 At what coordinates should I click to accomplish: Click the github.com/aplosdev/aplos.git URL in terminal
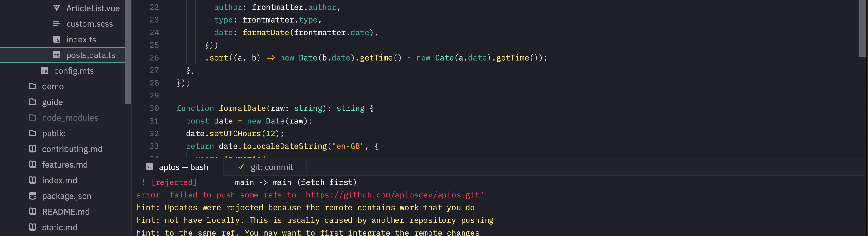click(392, 194)
